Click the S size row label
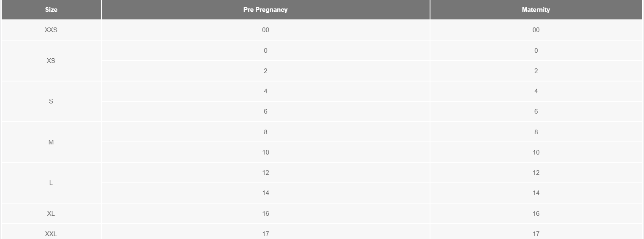 51,101
